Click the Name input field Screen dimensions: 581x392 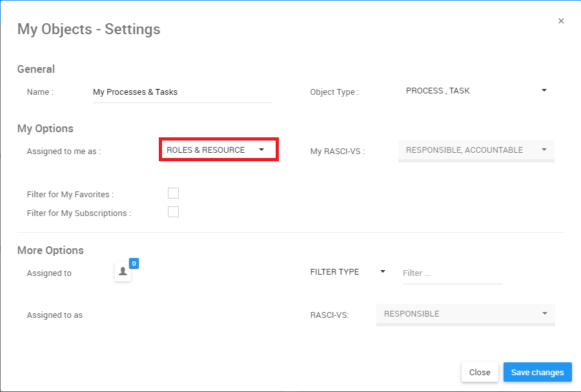click(x=181, y=92)
